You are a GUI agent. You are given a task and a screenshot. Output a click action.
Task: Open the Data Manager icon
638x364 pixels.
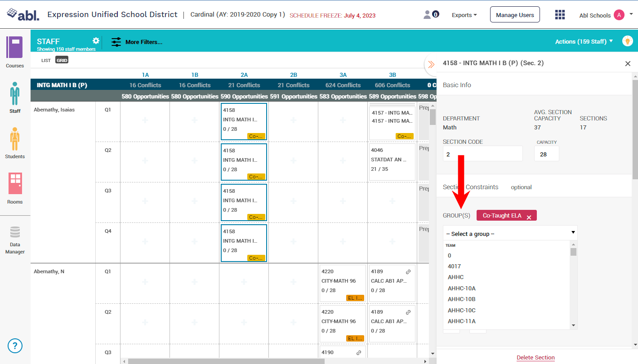tap(15, 232)
